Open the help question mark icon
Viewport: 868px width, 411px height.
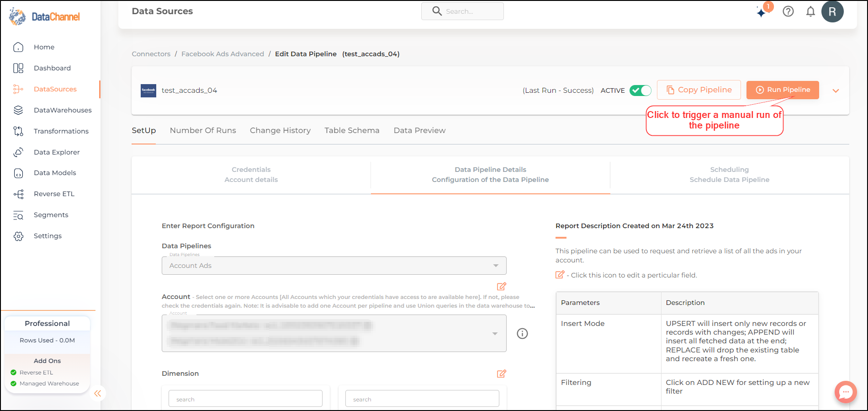[788, 11]
